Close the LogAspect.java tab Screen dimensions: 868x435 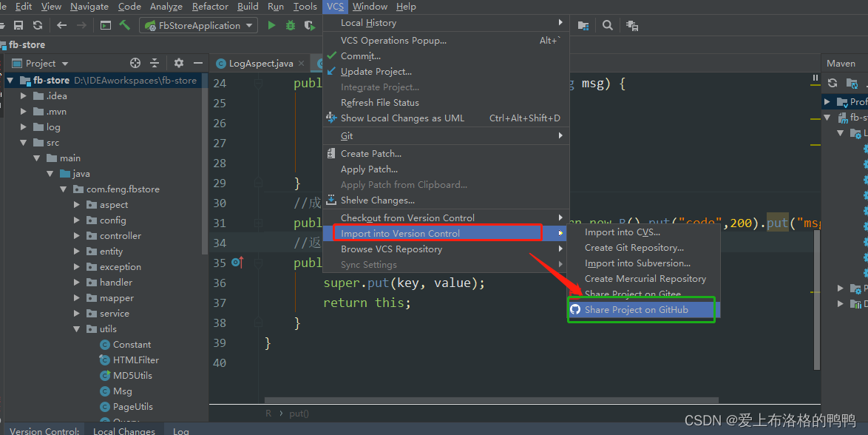[x=301, y=63]
